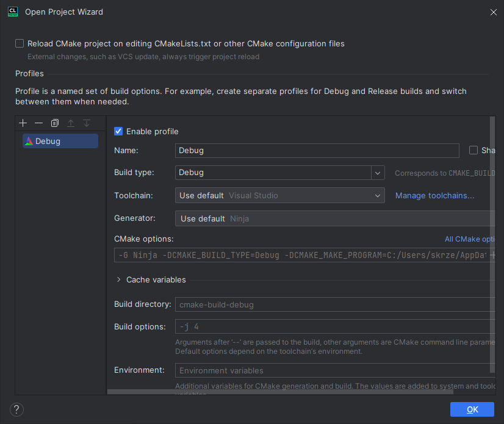Remove the selected profile with minus icon
Screen dimensions: 504x424
tap(38, 123)
